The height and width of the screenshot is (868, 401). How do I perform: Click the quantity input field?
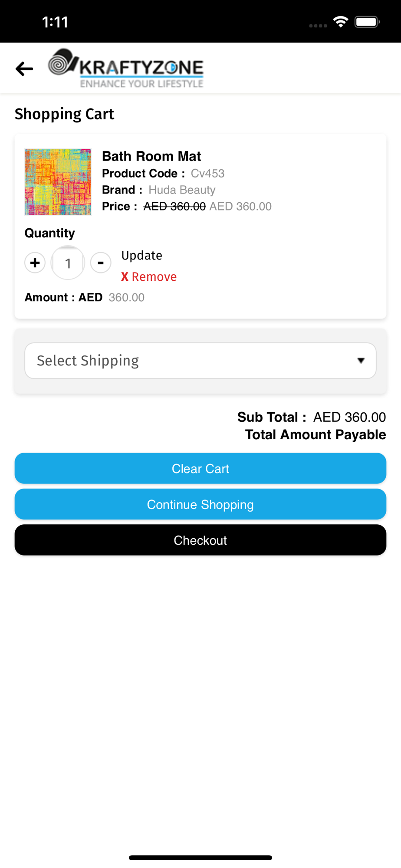pos(68,263)
